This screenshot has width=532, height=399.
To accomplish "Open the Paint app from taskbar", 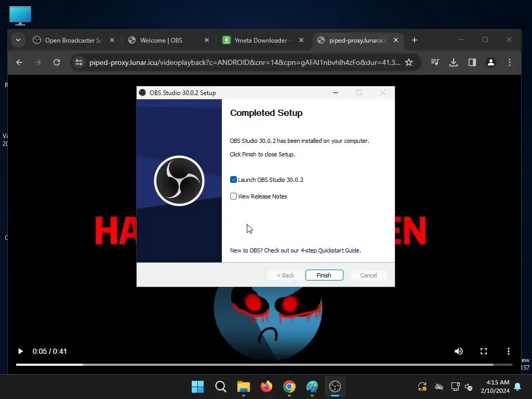I will (x=312, y=387).
